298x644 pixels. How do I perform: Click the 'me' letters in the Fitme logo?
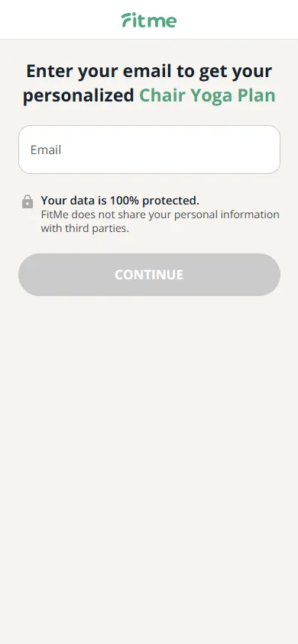coord(164,21)
